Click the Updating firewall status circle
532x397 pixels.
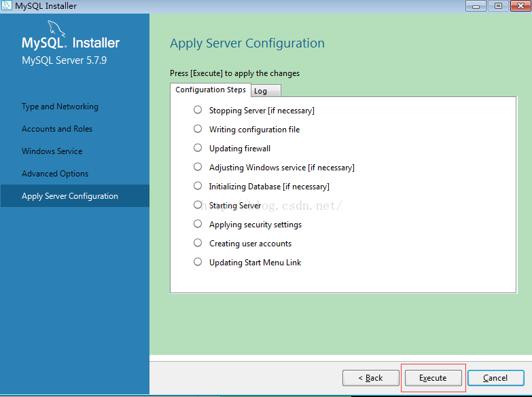(x=198, y=148)
